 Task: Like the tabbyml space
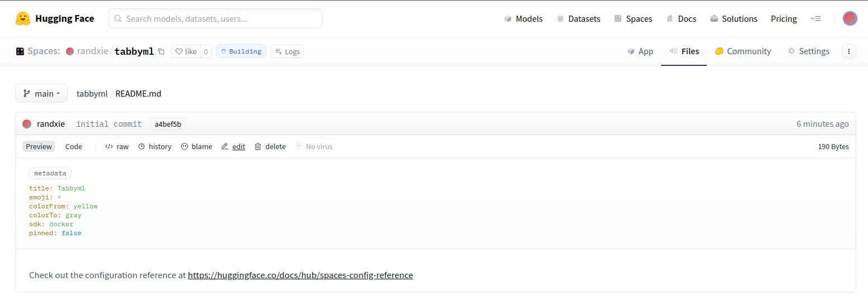click(186, 51)
